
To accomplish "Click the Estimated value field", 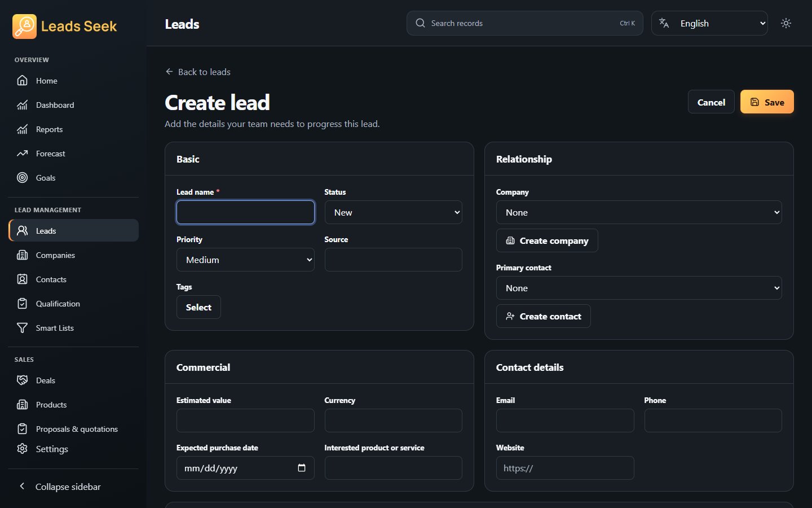I will pyautogui.click(x=245, y=421).
